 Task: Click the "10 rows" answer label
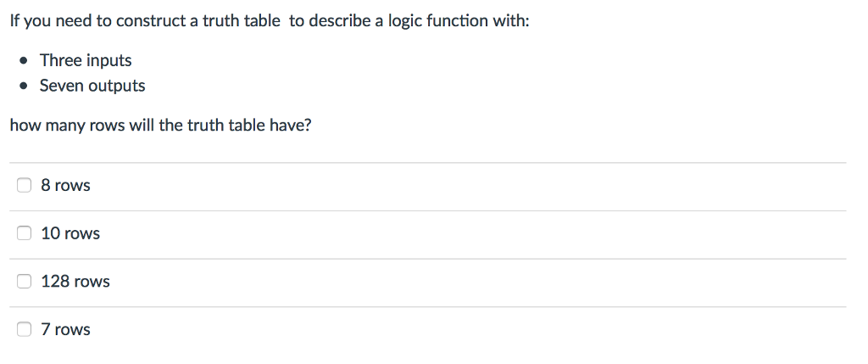[70, 233]
